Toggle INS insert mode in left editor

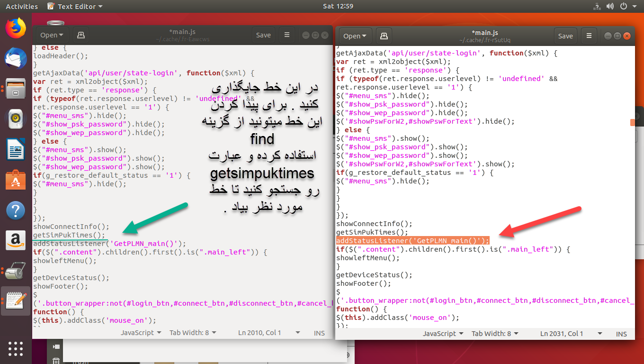tap(319, 333)
